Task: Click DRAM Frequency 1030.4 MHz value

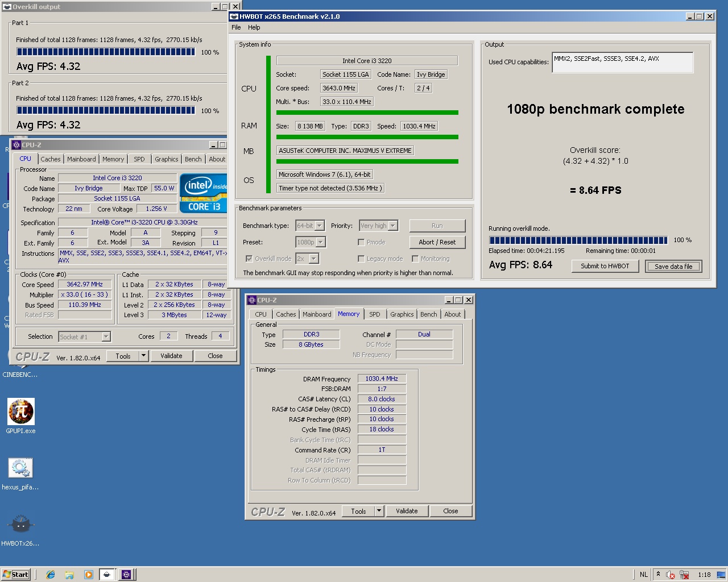Action: (382, 379)
